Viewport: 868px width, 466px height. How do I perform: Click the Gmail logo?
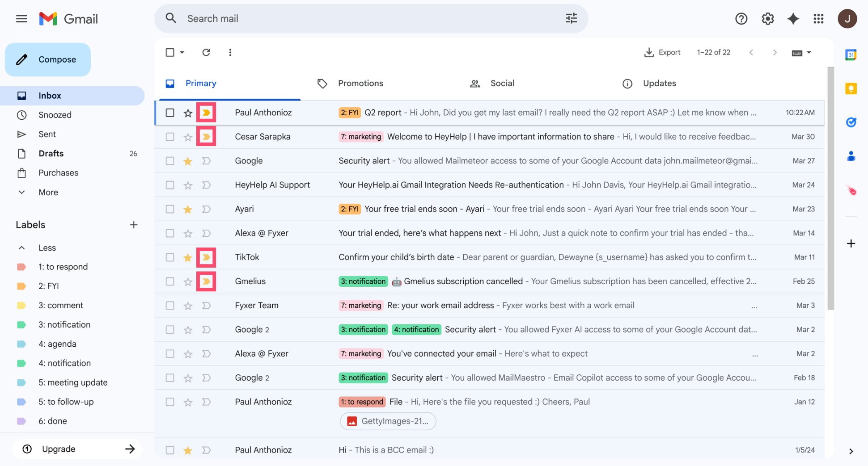(68, 19)
